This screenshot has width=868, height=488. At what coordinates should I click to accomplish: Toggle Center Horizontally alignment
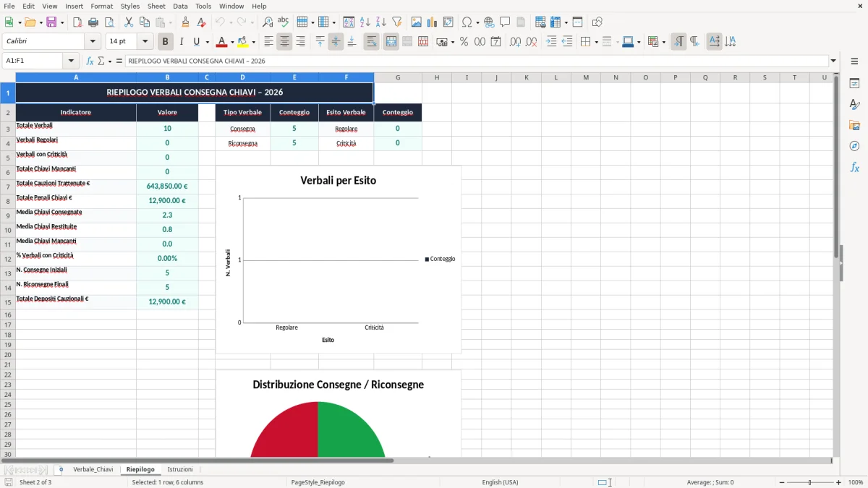[284, 42]
